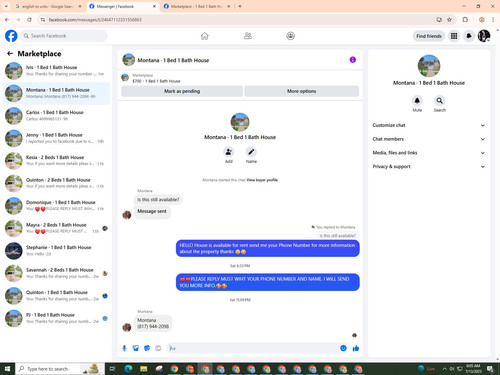
Task: Open Microsoft Edge from the taskbar
Action: point(128,369)
